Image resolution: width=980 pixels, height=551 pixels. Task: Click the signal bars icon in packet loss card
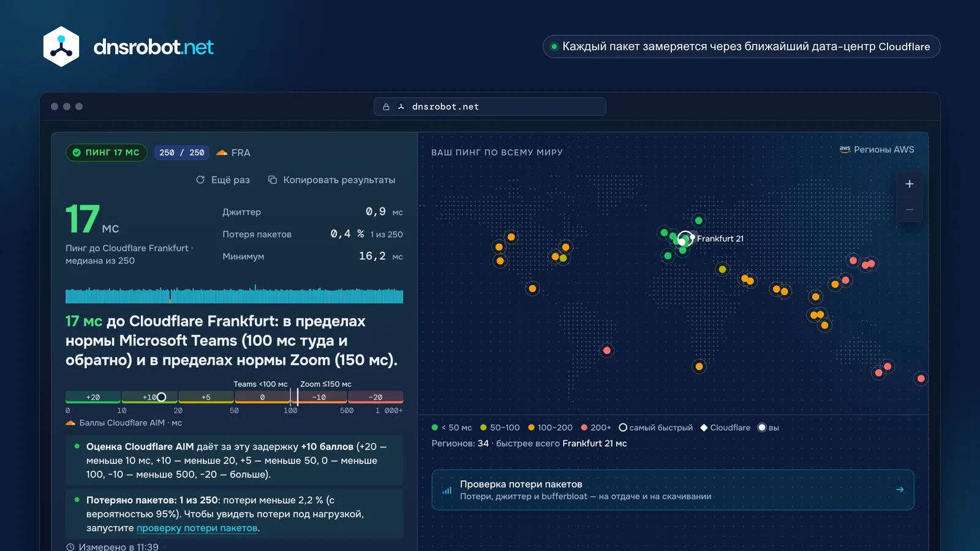click(447, 490)
